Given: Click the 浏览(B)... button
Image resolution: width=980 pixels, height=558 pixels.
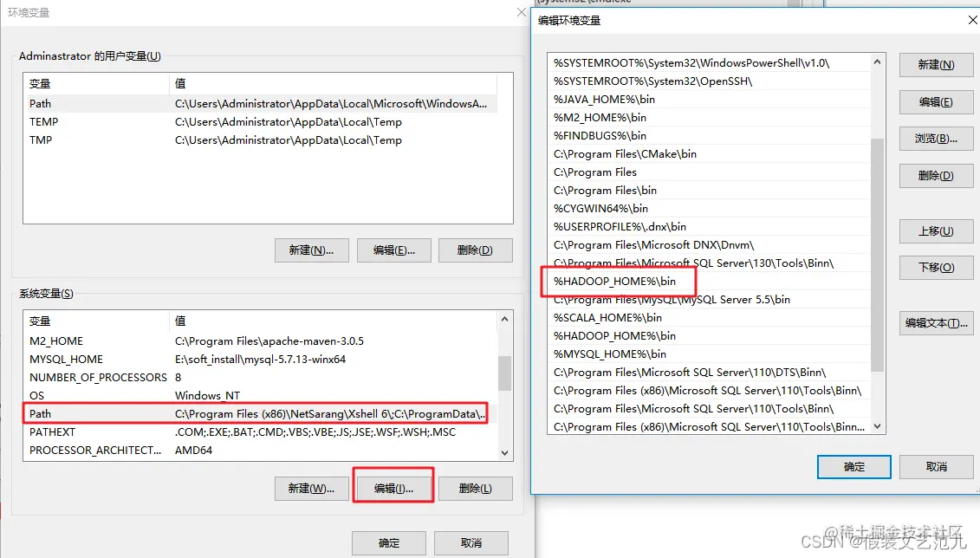Looking at the screenshot, I should (x=936, y=139).
